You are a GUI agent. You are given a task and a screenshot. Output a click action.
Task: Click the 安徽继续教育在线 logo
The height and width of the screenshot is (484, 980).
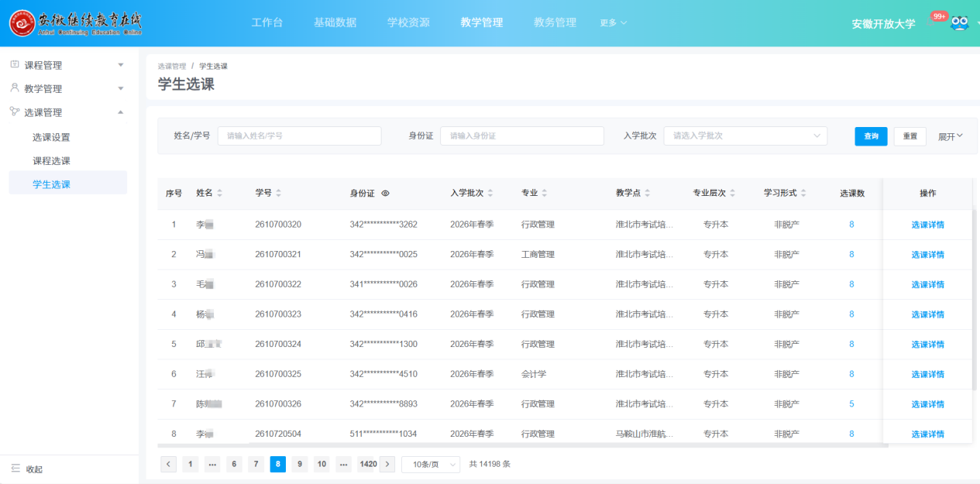53,22
